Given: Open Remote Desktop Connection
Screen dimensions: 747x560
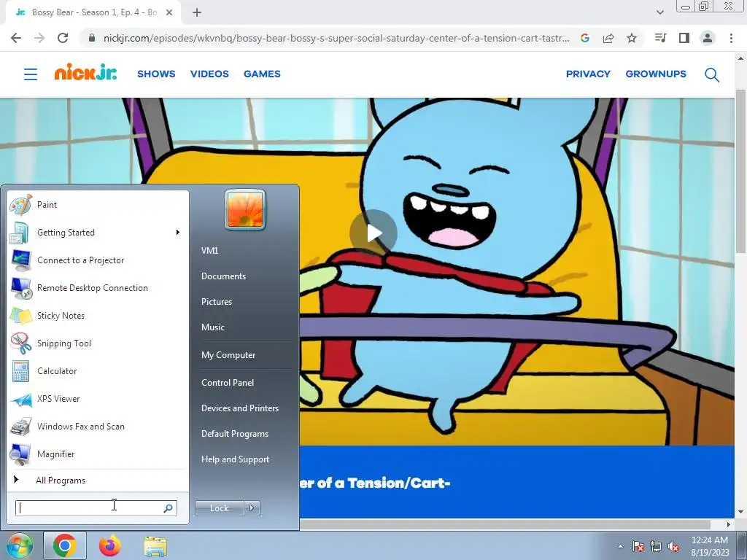Looking at the screenshot, I should click(92, 287).
